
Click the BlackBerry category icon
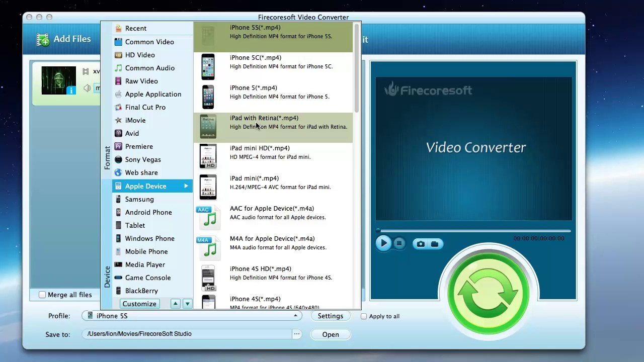click(118, 291)
